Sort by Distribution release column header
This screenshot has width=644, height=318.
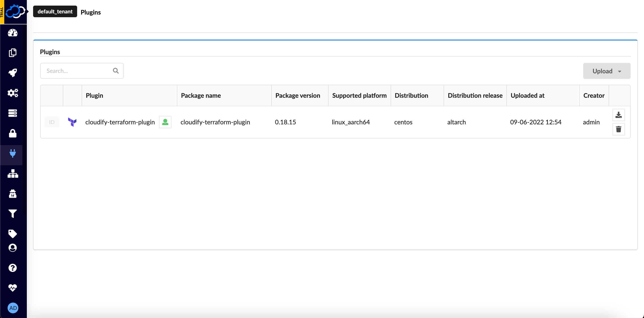[x=475, y=95]
